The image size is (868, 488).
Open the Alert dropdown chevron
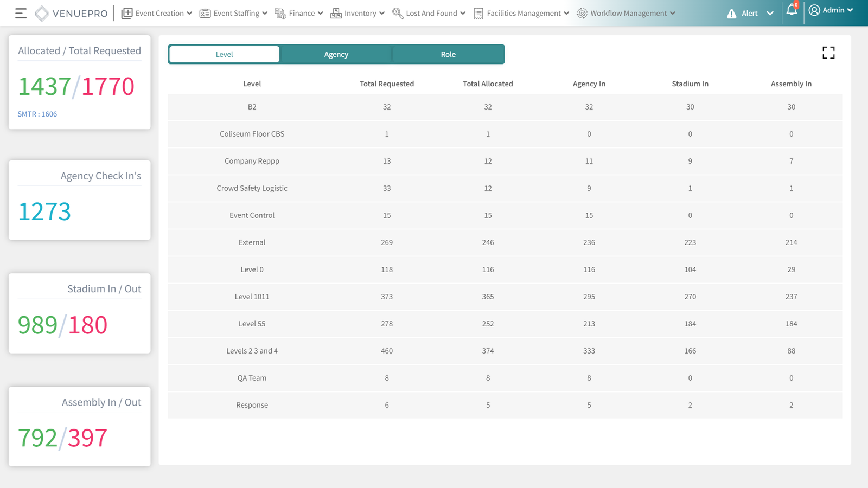[x=770, y=14]
